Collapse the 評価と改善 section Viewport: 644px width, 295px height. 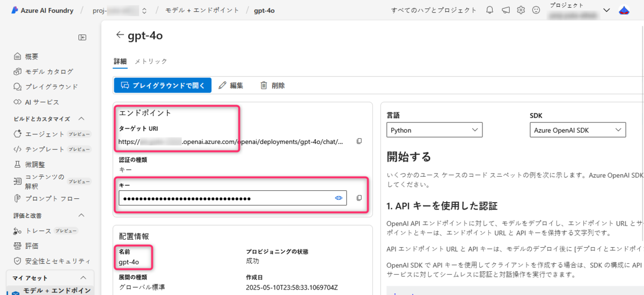point(82,215)
